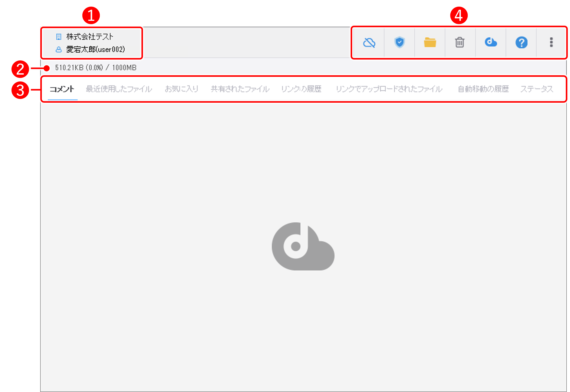Select the お気に入り tab
The height and width of the screenshot is (392, 570).
(182, 89)
